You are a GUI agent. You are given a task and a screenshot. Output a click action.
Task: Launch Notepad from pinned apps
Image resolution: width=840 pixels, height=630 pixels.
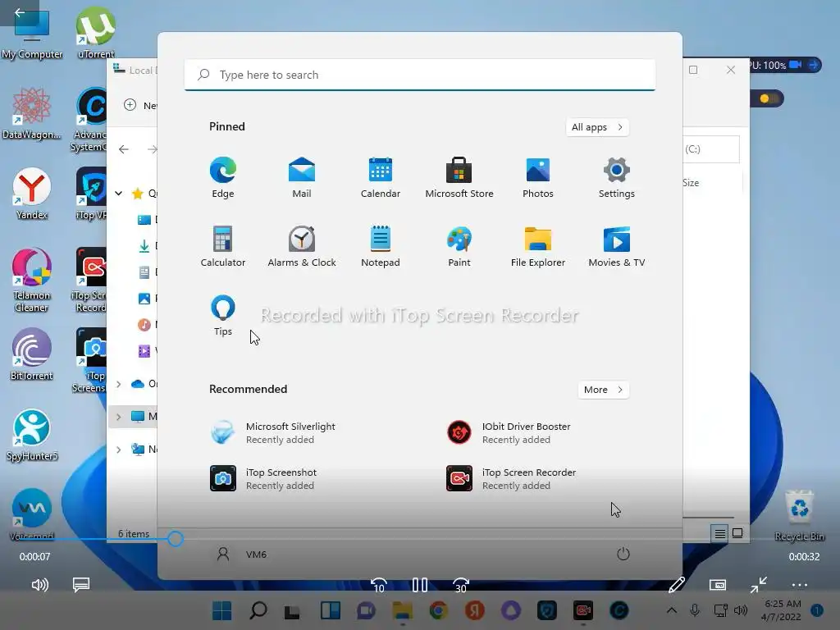pos(381,246)
